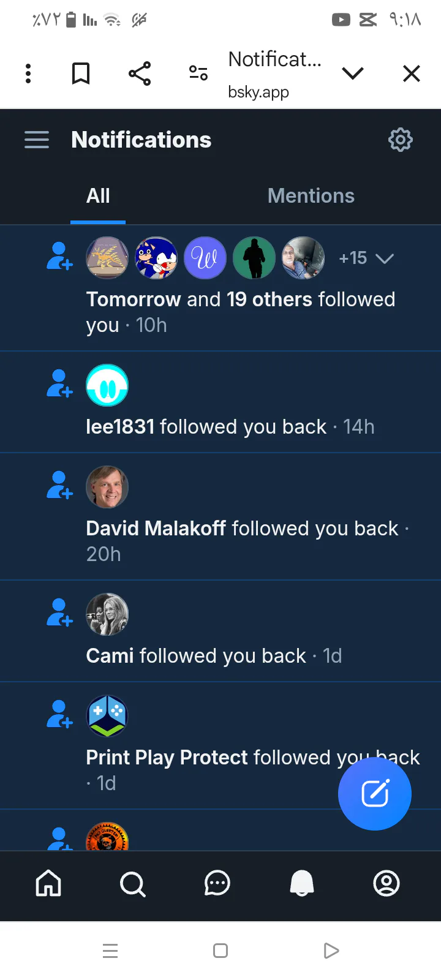Open lee1831 profile link
Image resolution: width=441 pixels, height=980 pixels.
(x=120, y=427)
